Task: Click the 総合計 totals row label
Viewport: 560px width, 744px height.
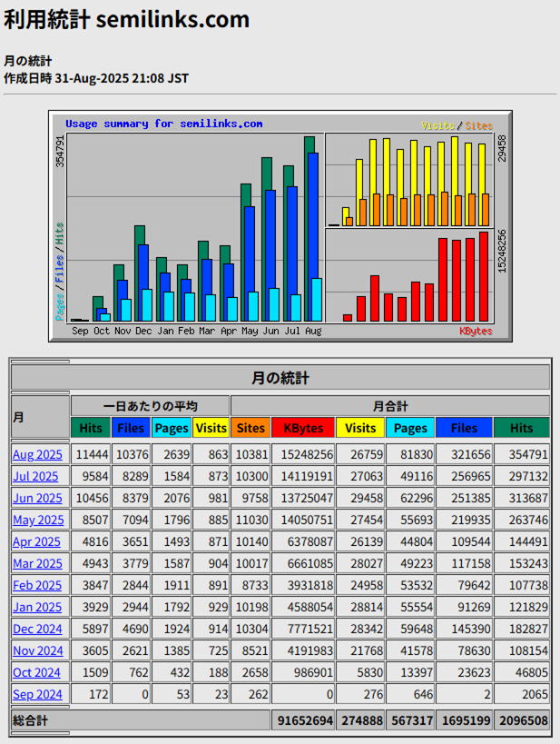Action: point(31,720)
